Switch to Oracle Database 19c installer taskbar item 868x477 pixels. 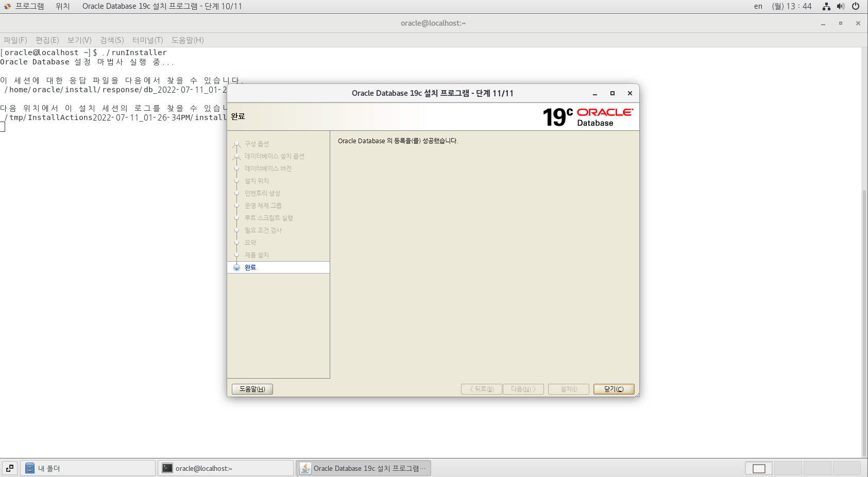(x=363, y=468)
